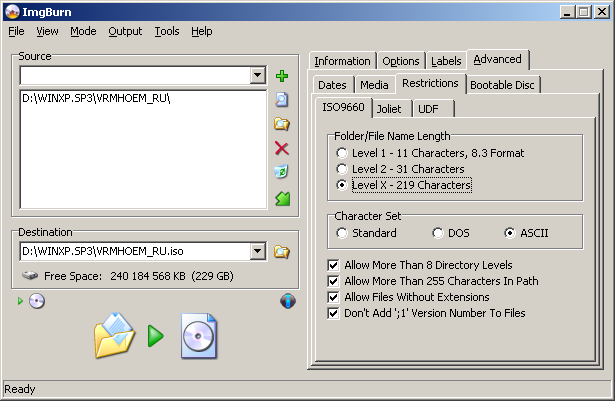Click the browse for folder source icon
Image resolution: width=615 pixels, height=401 pixels.
point(282,124)
